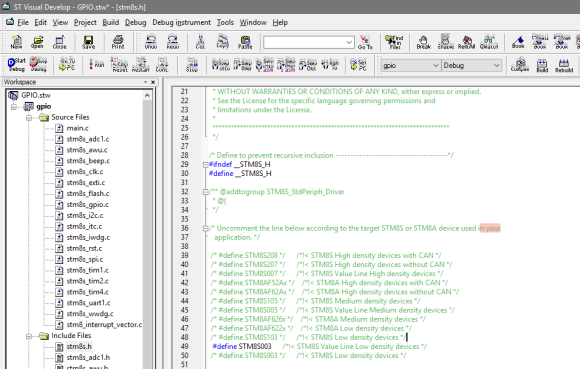The width and height of the screenshot is (580, 369).
Task: Click the Continue debug icon
Action: click(162, 64)
